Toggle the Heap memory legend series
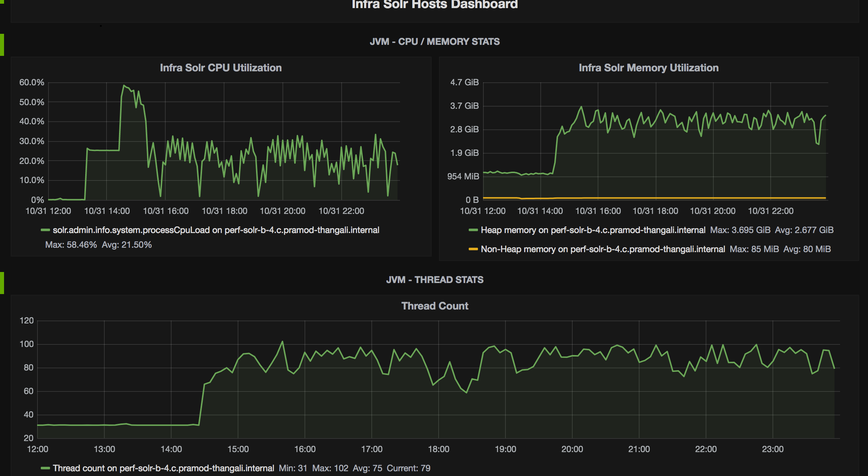Image resolution: width=868 pixels, height=476 pixels. pyautogui.click(x=593, y=230)
